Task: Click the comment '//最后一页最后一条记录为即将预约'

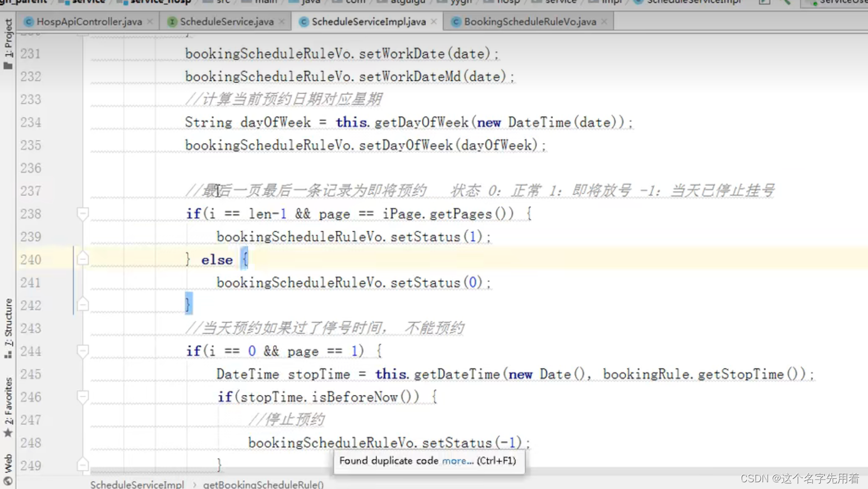Action: tap(306, 191)
